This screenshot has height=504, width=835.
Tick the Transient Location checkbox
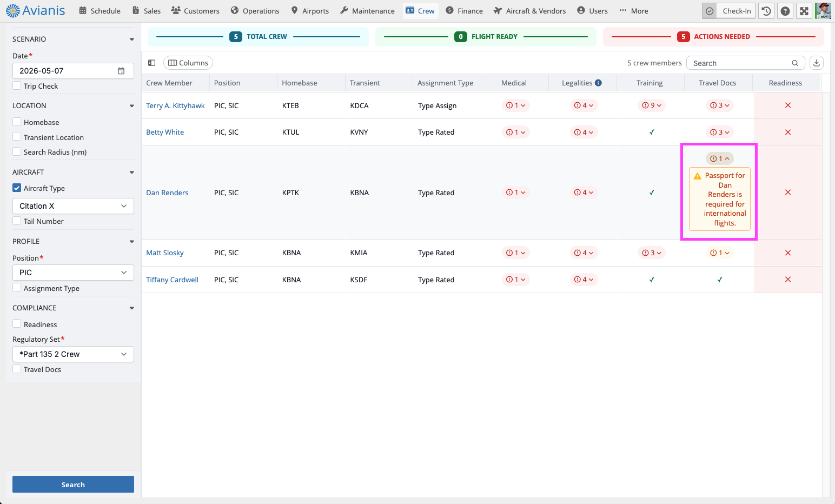pos(17,137)
